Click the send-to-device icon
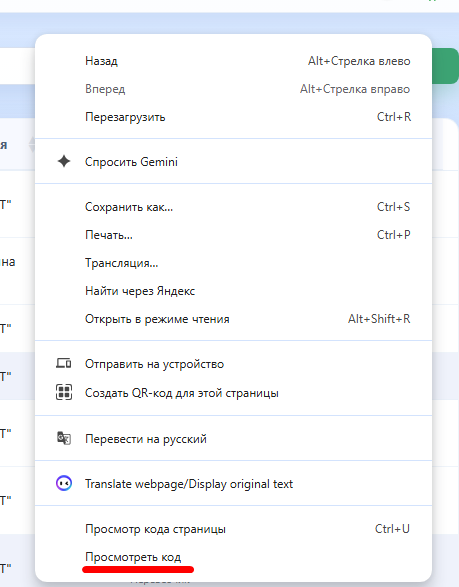This screenshot has height=587, width=459. point(64,364)
